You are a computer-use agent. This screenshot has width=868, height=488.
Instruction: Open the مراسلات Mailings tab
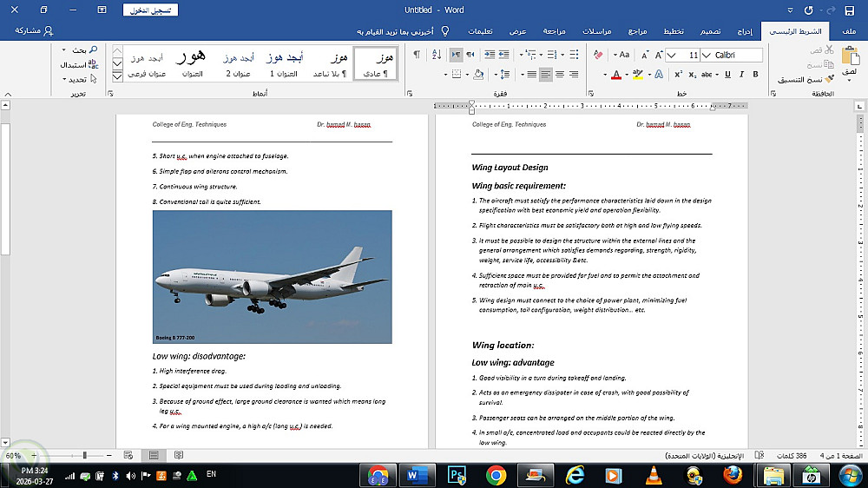tap(597, 31)
